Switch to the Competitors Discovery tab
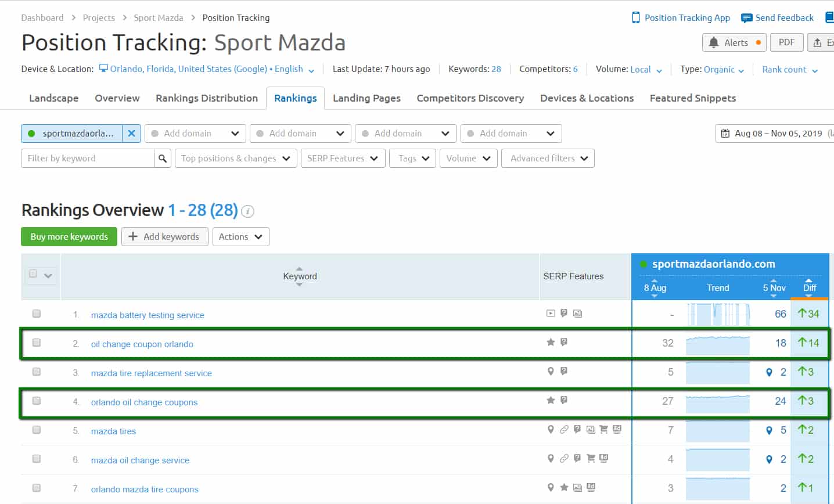834x504 pixels. [470, 98]
